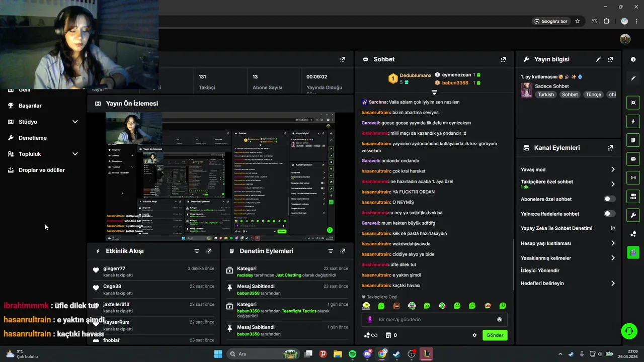Click the Windows taskbar search box
Viewport: 644px width, 362px height.
(263, 354)
